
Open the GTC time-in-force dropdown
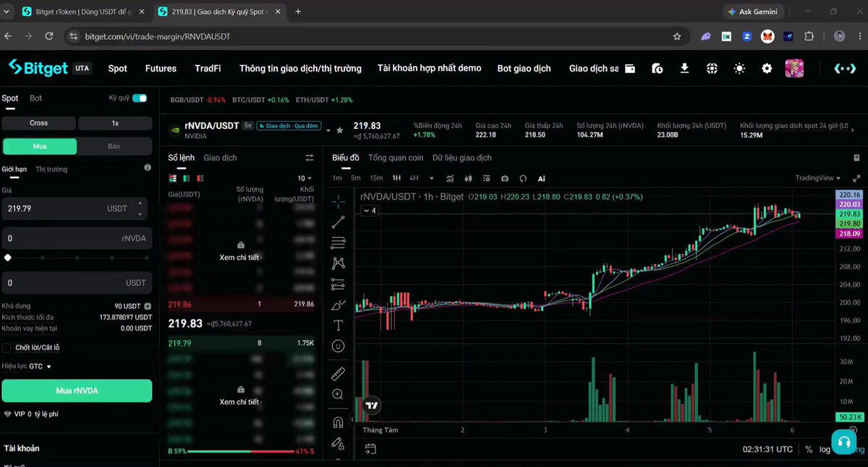coord(40,366)
